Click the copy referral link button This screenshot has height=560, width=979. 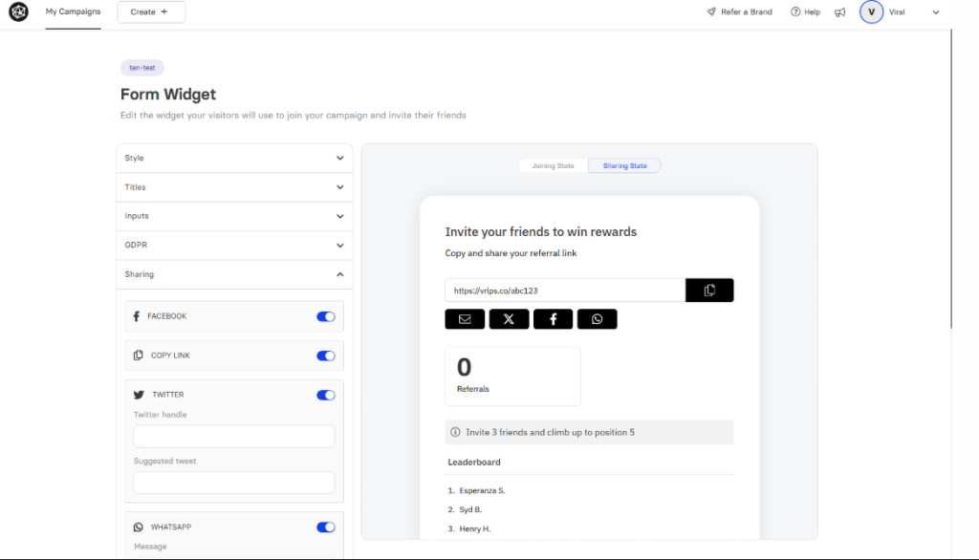click(x=709, y=291)
